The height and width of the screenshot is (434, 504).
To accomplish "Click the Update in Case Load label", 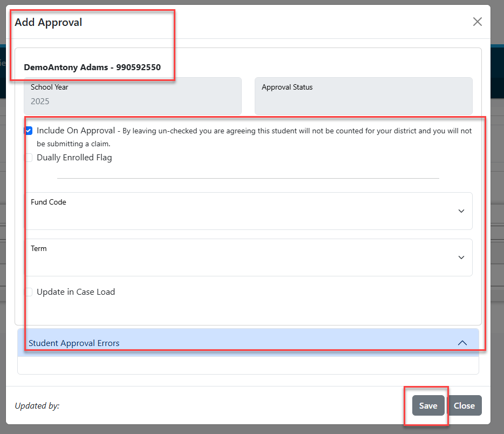I will 76,292.
